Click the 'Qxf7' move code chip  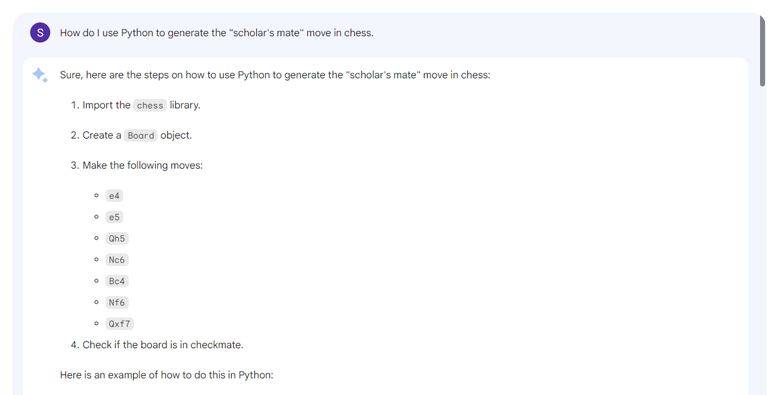pyautogui.click(x=119, y=324)
